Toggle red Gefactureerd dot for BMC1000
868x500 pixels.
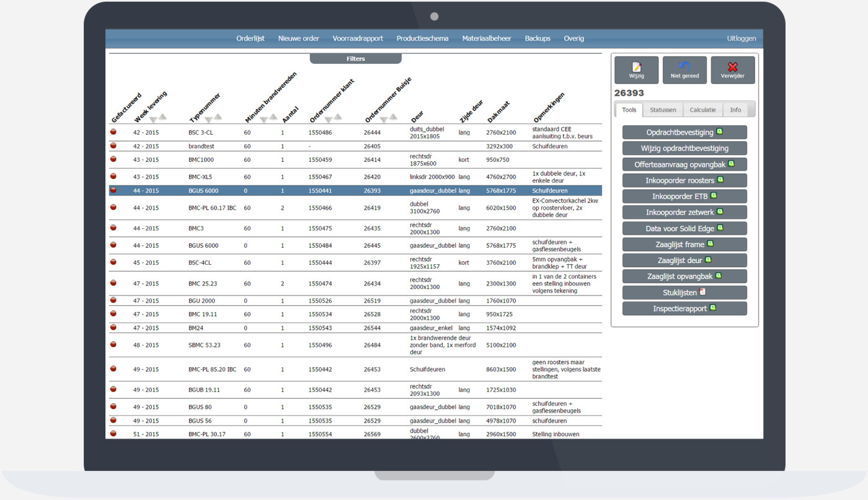pyautogui.click(x=113, y=159)
